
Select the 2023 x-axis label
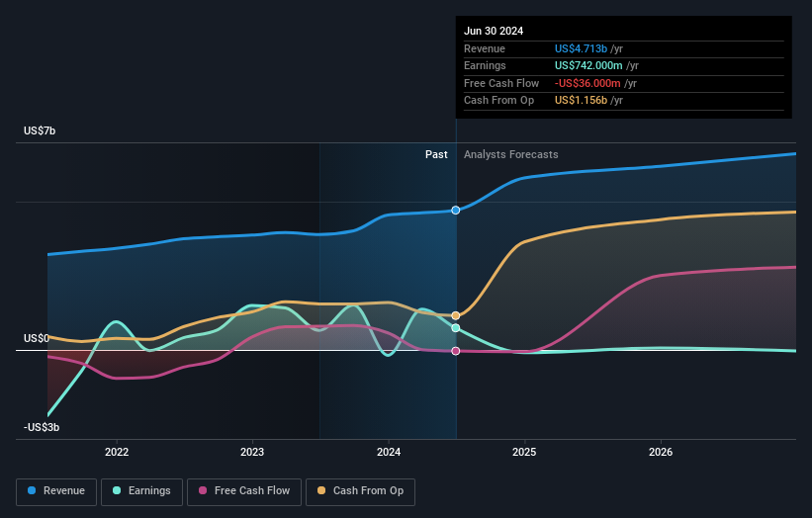tap(252, 452)
